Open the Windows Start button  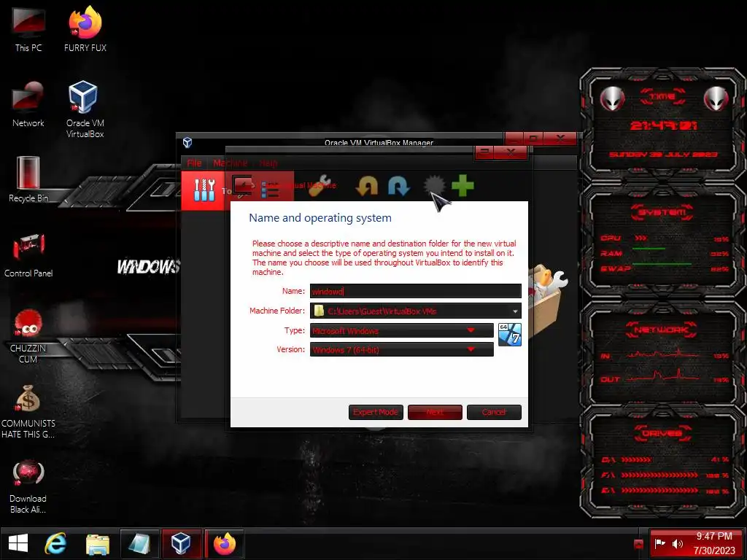[x=18, y=543]
